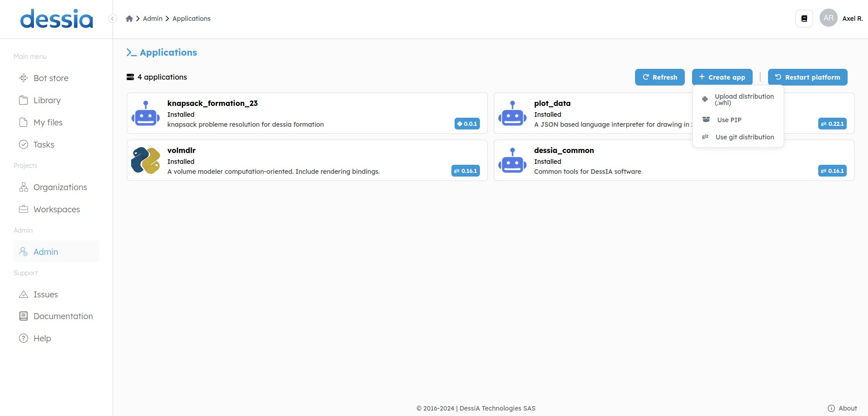The height and width of the screenshot is (416, 868).
Task: Click the volmdlr Python logo icon
Action: pyautogui.click(x=146, y=160)
